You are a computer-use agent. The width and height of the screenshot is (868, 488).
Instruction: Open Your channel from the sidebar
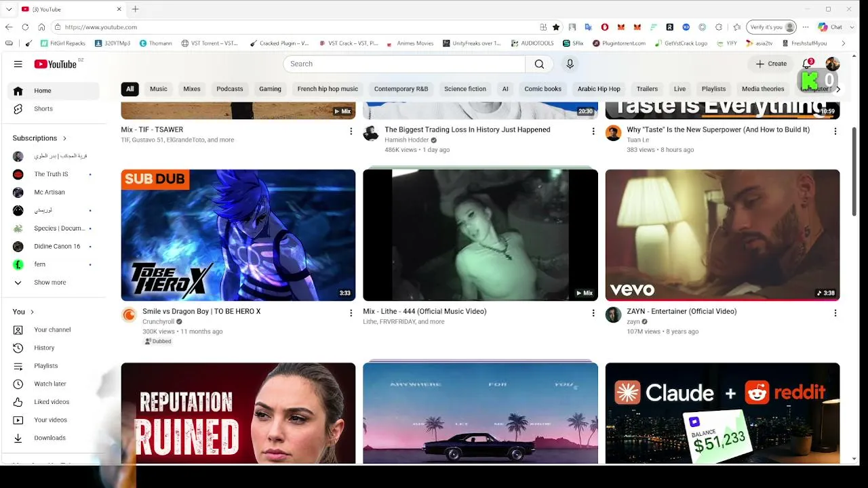click(x=52, y=329)
